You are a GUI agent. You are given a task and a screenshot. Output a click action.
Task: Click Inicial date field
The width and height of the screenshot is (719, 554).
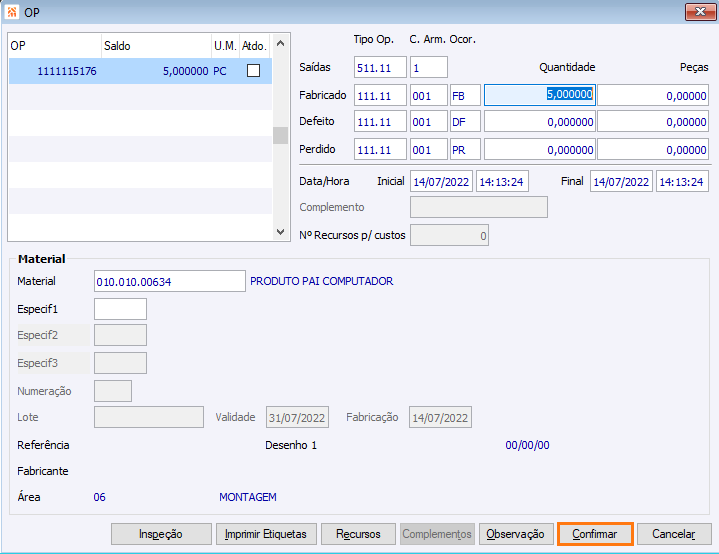pyautogui.click(x=441, y=181)
